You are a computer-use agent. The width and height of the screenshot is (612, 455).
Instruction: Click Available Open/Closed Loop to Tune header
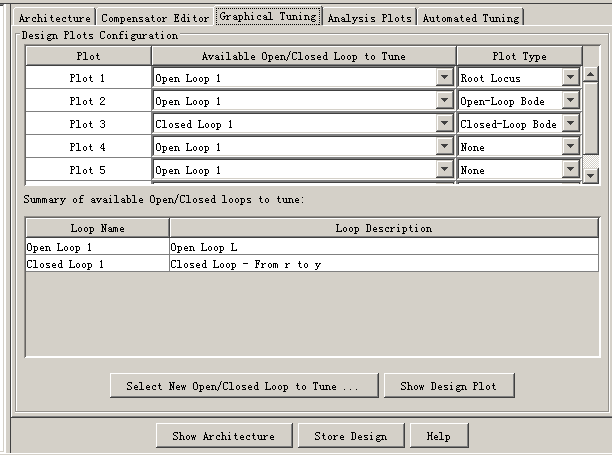(304, 56)
